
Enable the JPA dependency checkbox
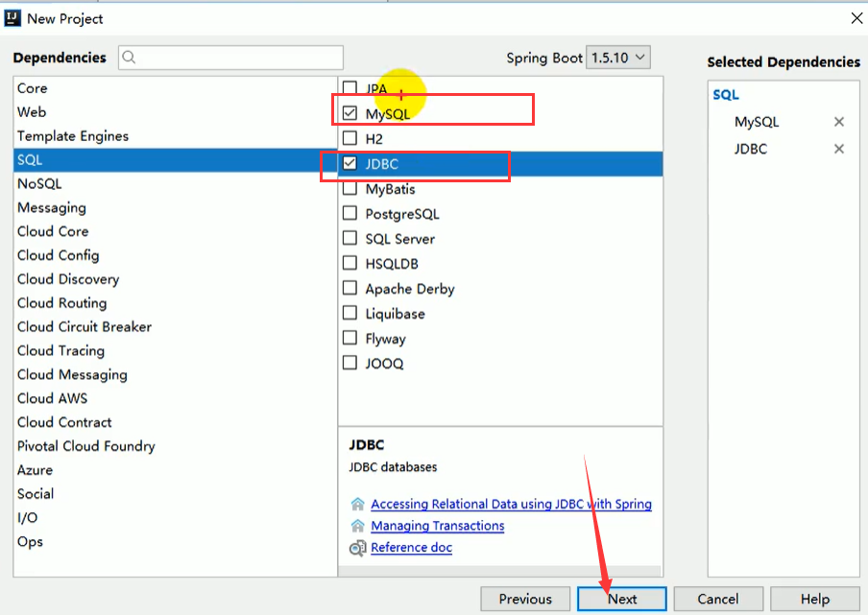[x=350, y=87]
